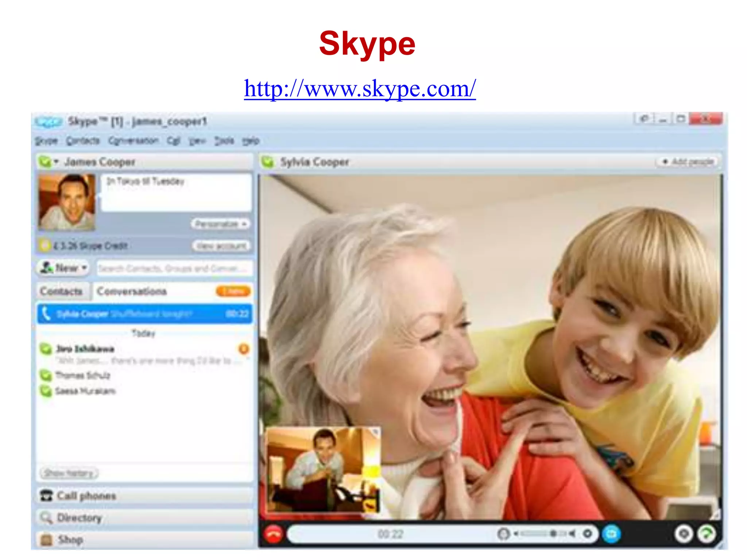Open the Directory panel
Viewport: 747px width, 560px height.
144,518
